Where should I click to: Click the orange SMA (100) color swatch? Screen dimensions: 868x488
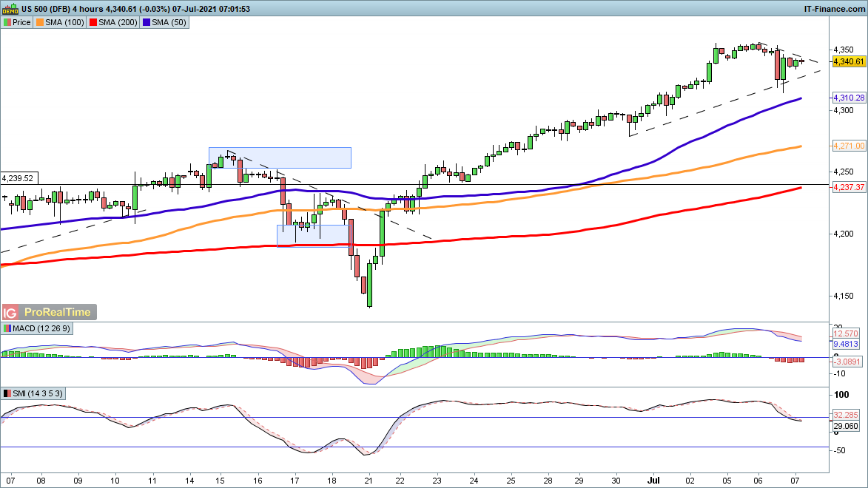(x=40, y=22)
